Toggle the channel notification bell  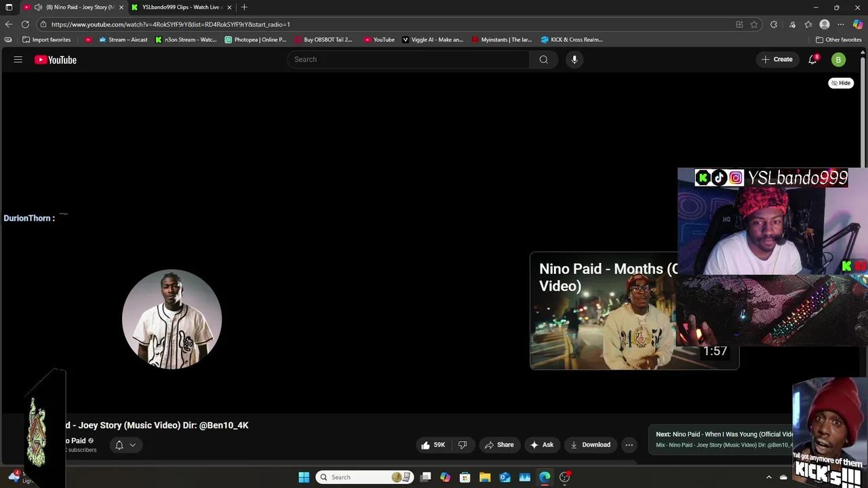[x=119, y=445]
